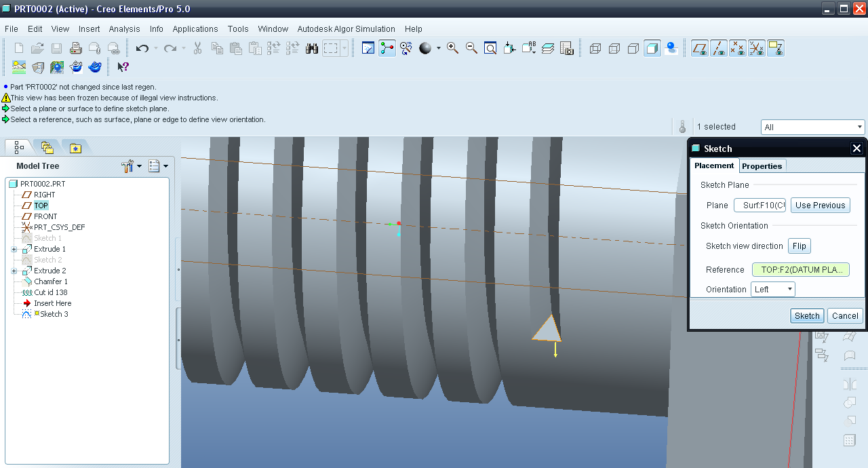The height and width of the screenshot is (468, 868).
Task: Open the Undo history dropdown arrow
Action: [x=156, y=48]
